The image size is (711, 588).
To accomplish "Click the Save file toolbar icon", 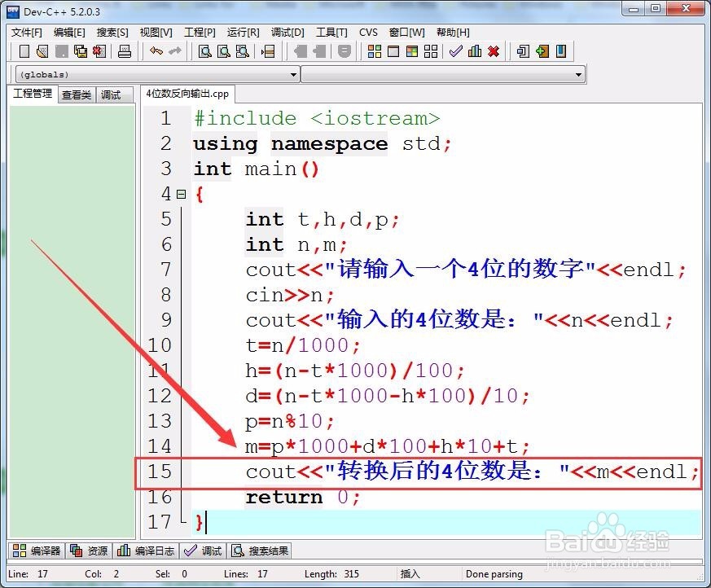I will (x=61, y=51).
